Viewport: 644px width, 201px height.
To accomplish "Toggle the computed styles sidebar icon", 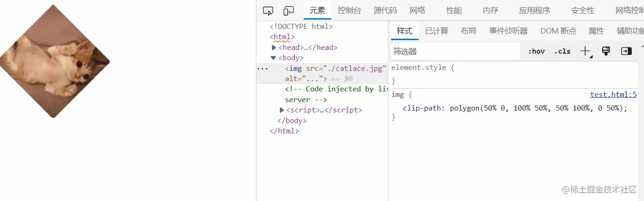I will (x=626, y=51).
